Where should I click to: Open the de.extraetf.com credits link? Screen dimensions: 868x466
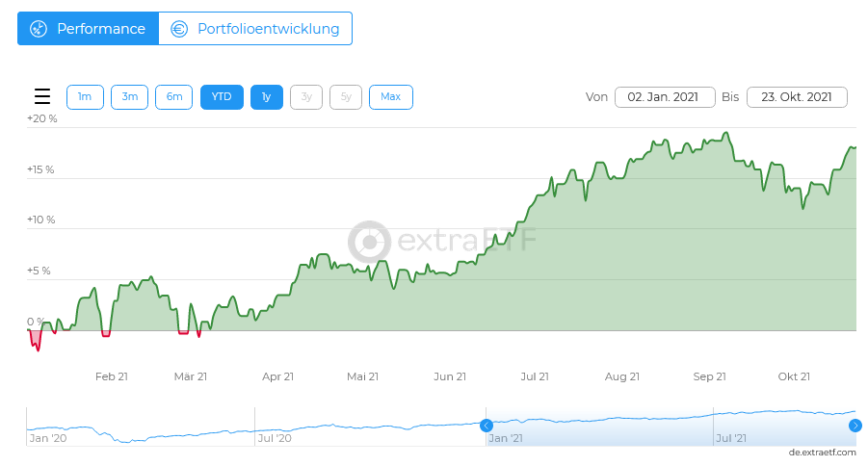click(x=822, y=452)
